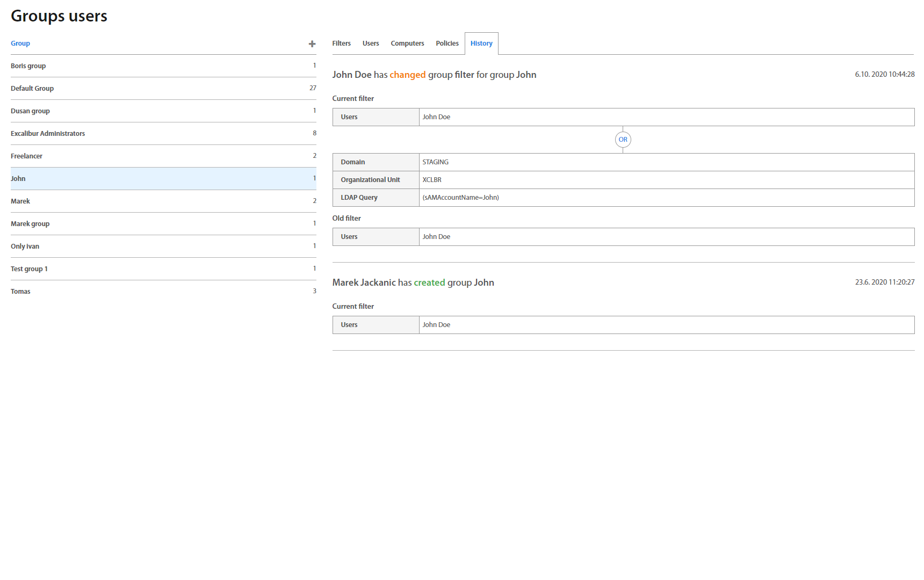Open the Computers tab
The image size is (924, 580).
click(x=407, y=44)
